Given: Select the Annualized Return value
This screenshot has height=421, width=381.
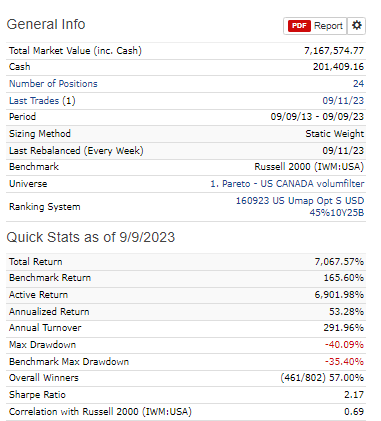Looking at the screenshot, I should 346,312.
